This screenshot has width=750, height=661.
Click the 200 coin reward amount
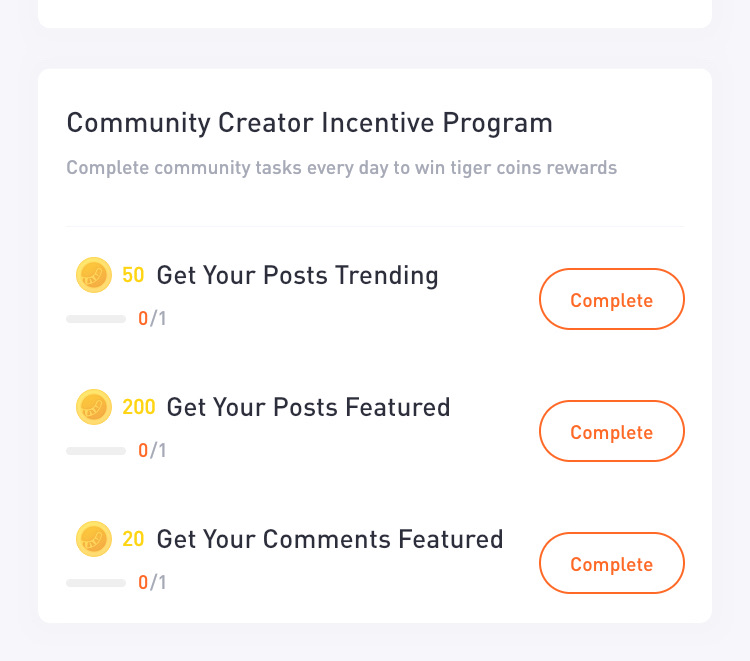pyautogui.click(x=139, y=407)
